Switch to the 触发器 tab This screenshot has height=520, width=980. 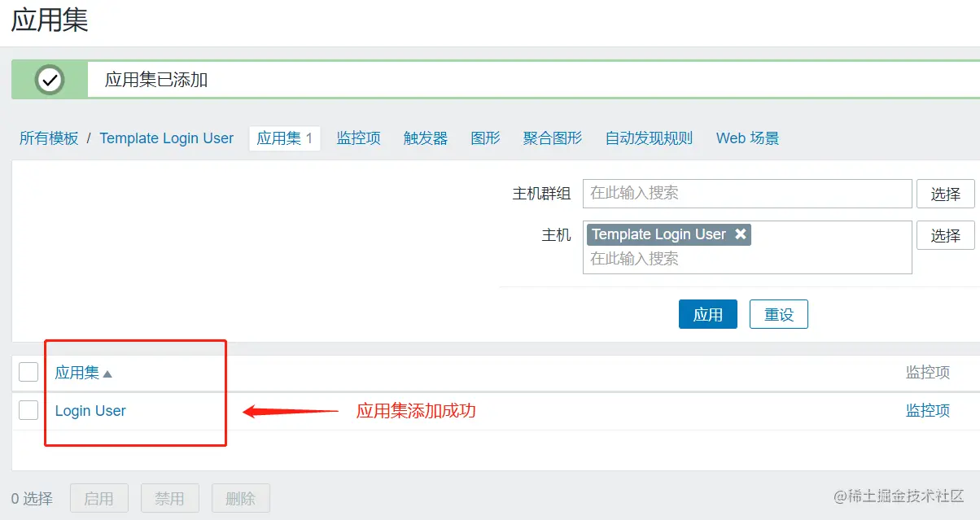[426, 138]
